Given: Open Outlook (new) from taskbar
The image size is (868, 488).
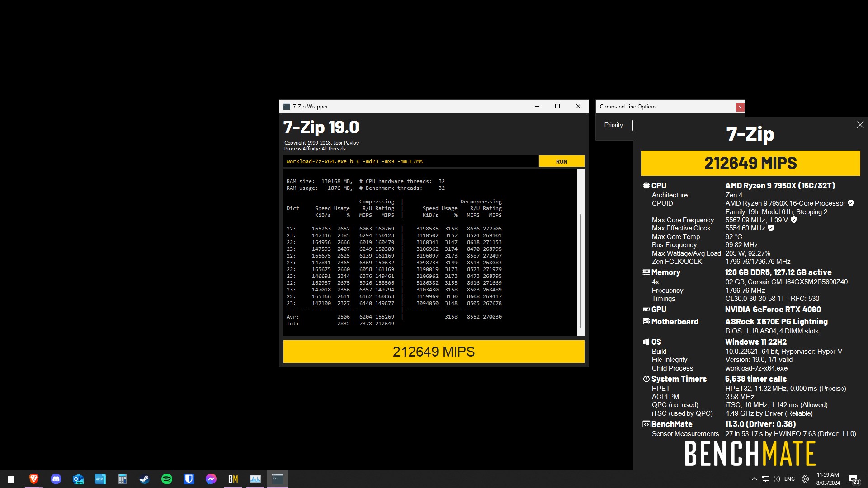Looking at the screenshot, I should (78, 479).
